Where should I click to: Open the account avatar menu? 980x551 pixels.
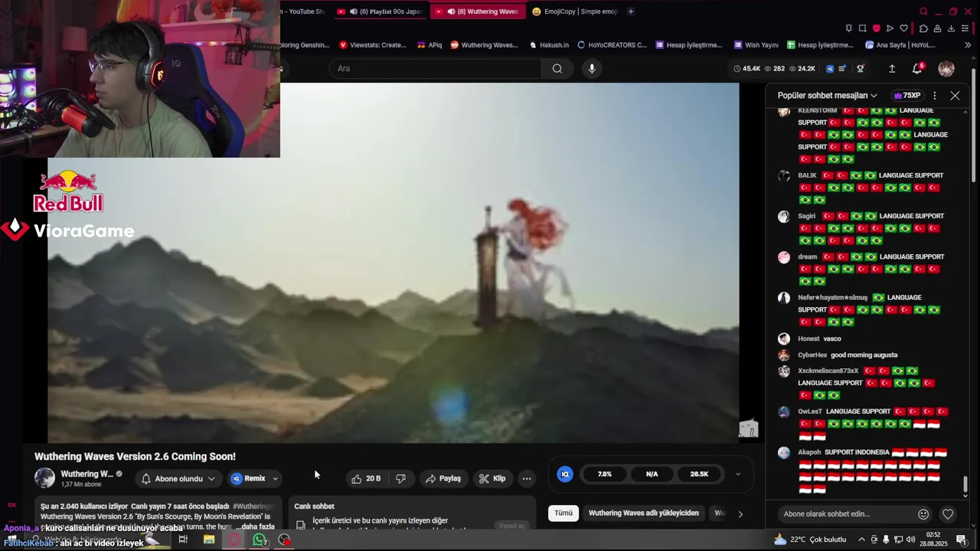pos(946,68)
